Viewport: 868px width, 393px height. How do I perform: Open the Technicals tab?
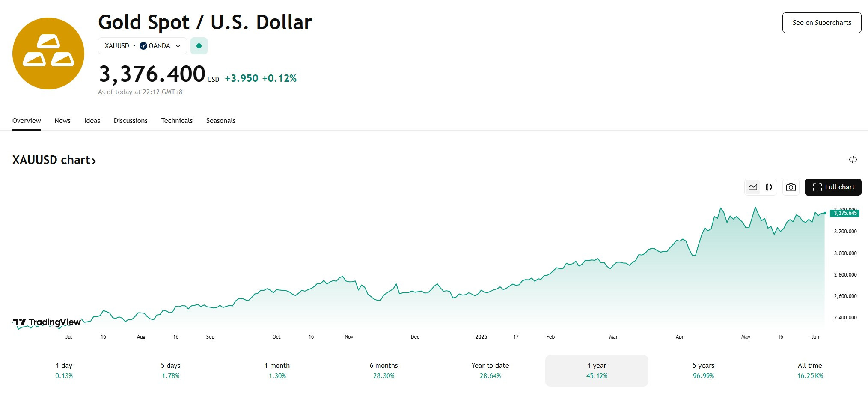[x=177, y=121]
